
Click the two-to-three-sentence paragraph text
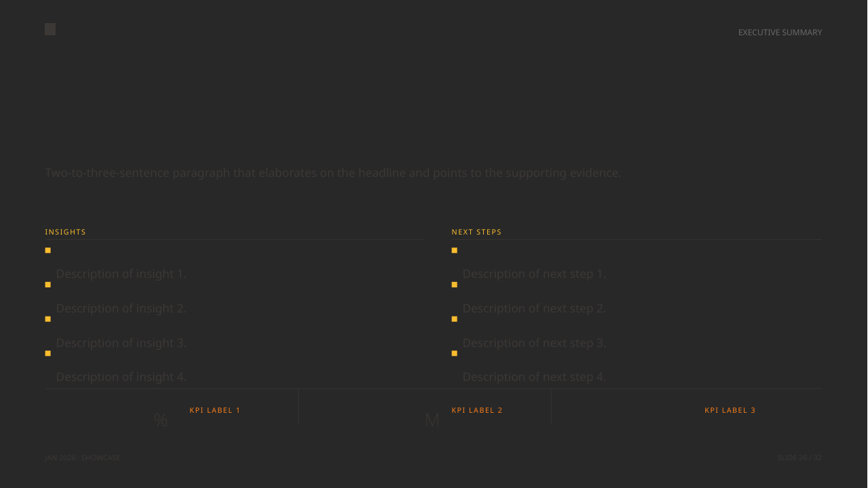pyautogui.click(x=333, y=173)
